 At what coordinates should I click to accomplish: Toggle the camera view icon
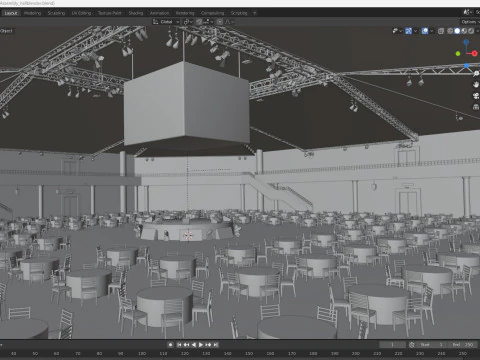click(x=476, y=96)
